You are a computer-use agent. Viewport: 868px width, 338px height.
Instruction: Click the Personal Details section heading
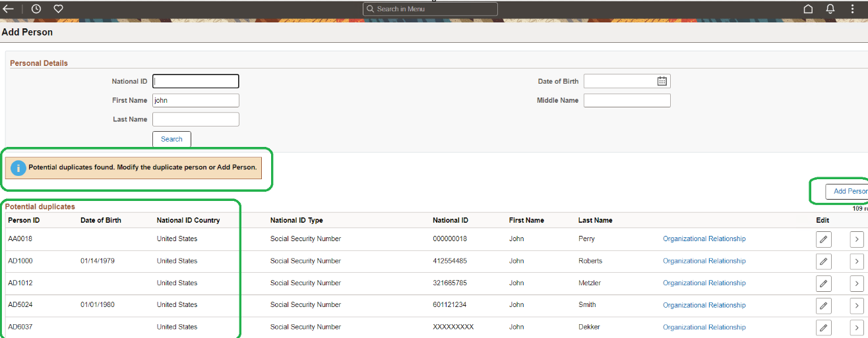point(39,63)
